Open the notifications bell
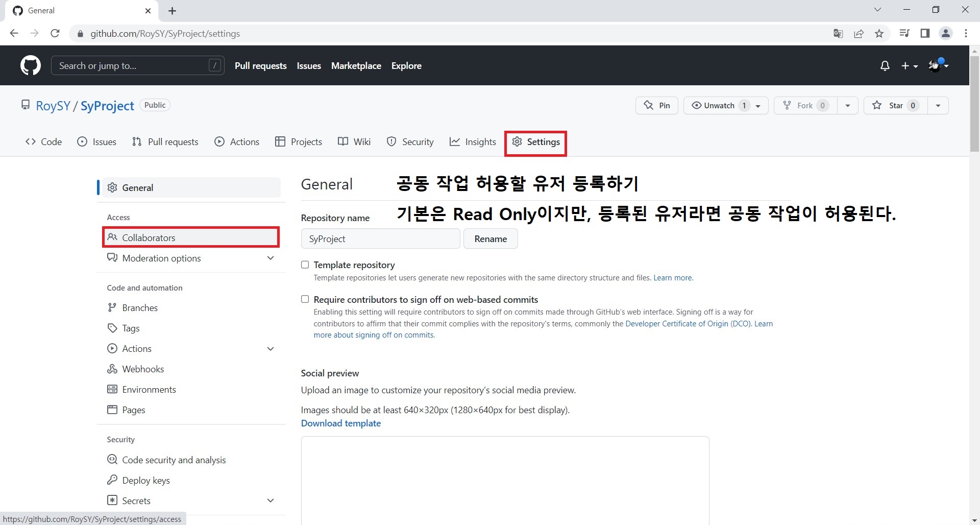980x525 pixels. (885, 66)
